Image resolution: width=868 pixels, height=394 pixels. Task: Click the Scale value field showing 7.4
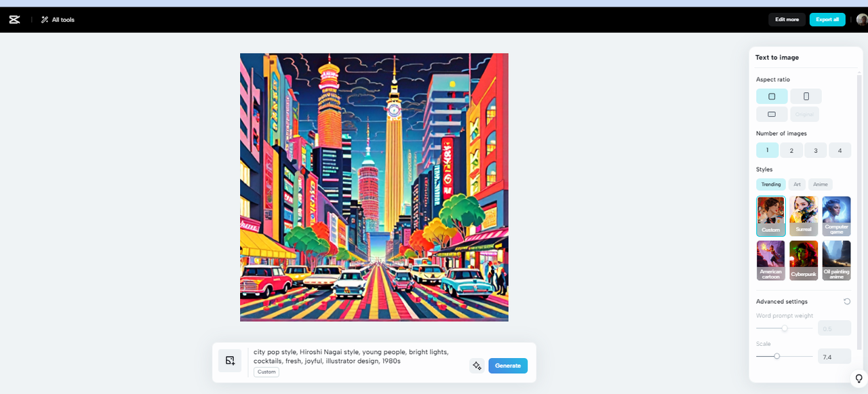tap(834, 356)
